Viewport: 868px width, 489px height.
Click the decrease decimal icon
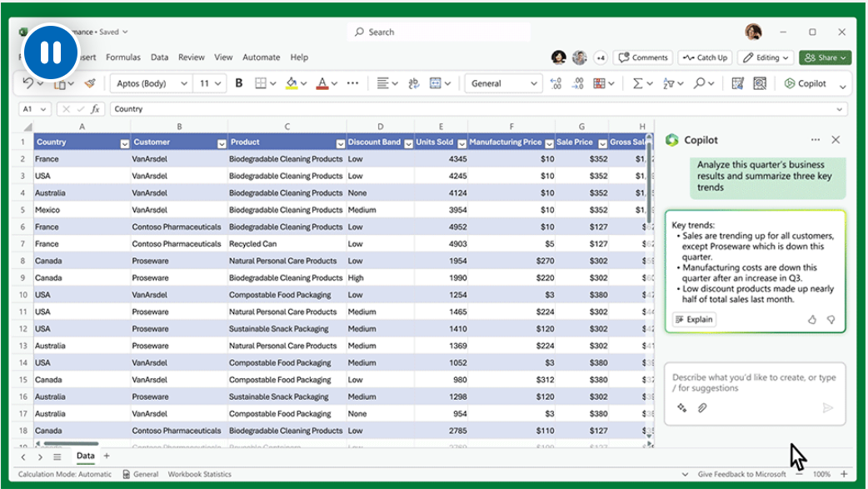tap(577, 83)
